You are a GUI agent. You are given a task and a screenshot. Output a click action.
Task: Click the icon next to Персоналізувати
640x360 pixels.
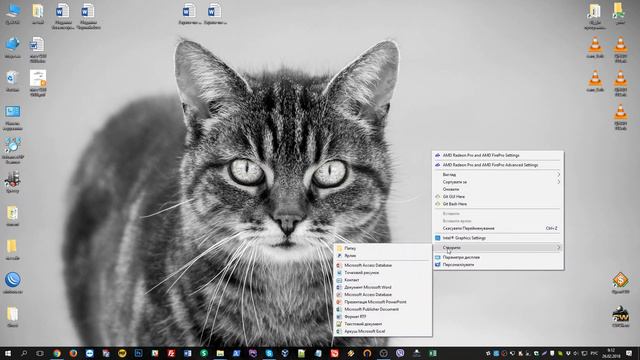438,264
